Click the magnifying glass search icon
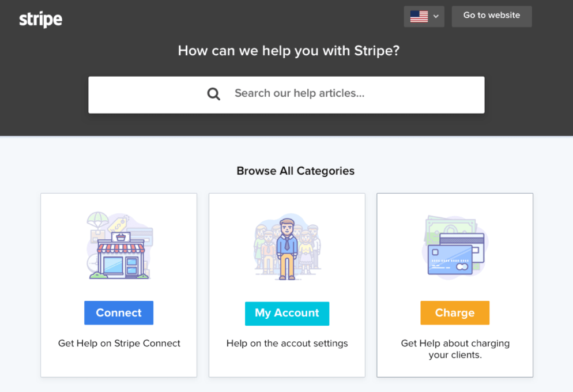The width and height of the screenshot is (573, 392). (214, 94)
